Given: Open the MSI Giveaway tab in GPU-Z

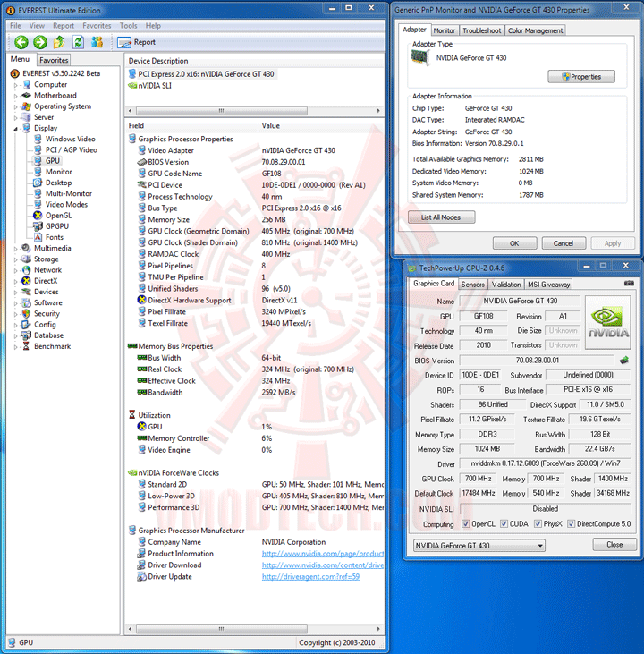Looking at the screenshot, I should [548, 285].
